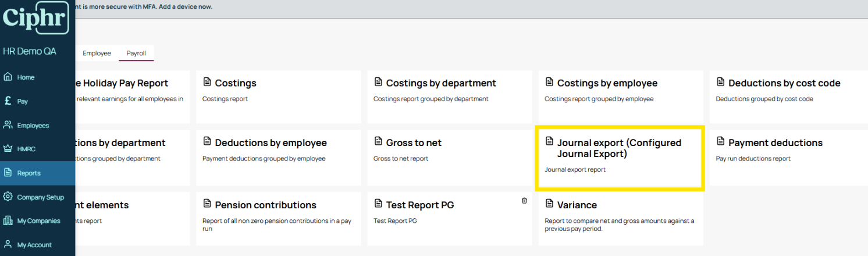
Task: Delete Test Report PG with trash icon
Action: [524, 200]
